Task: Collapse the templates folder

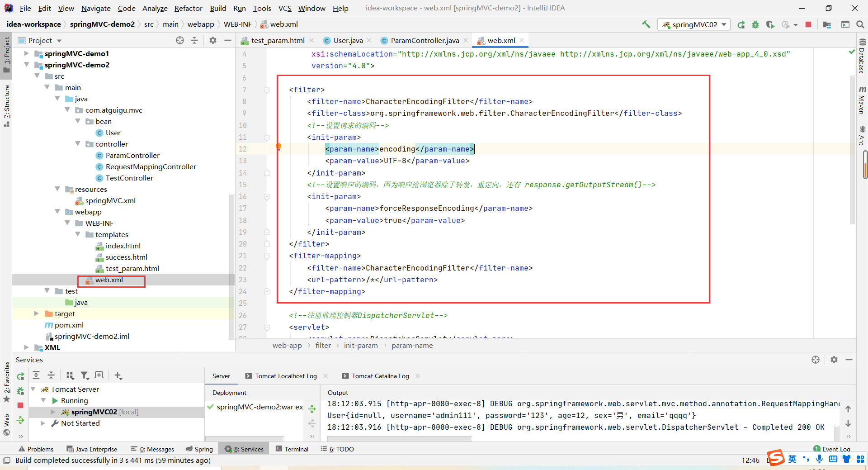Action: (78, 234)
